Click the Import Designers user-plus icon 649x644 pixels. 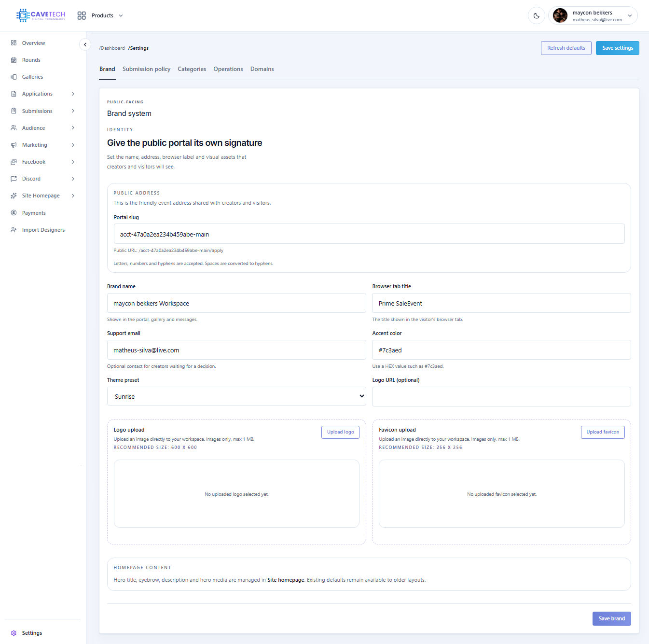(x=14, y=230)
